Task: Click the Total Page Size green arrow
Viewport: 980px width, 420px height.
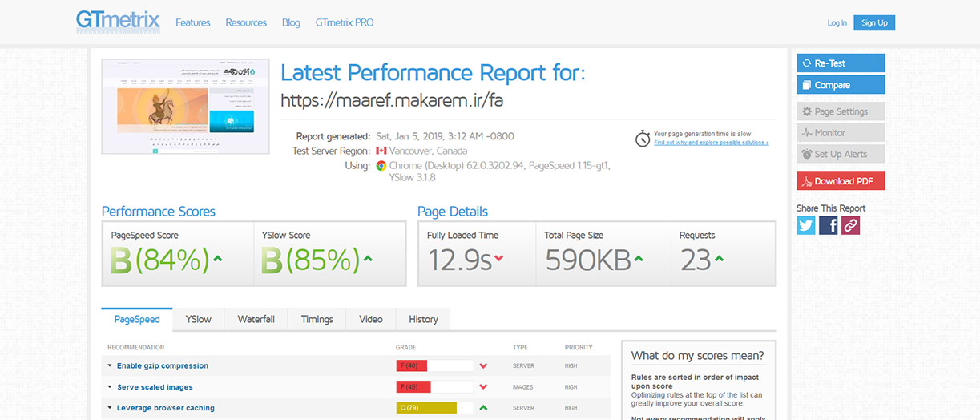Action: (639, 258)
